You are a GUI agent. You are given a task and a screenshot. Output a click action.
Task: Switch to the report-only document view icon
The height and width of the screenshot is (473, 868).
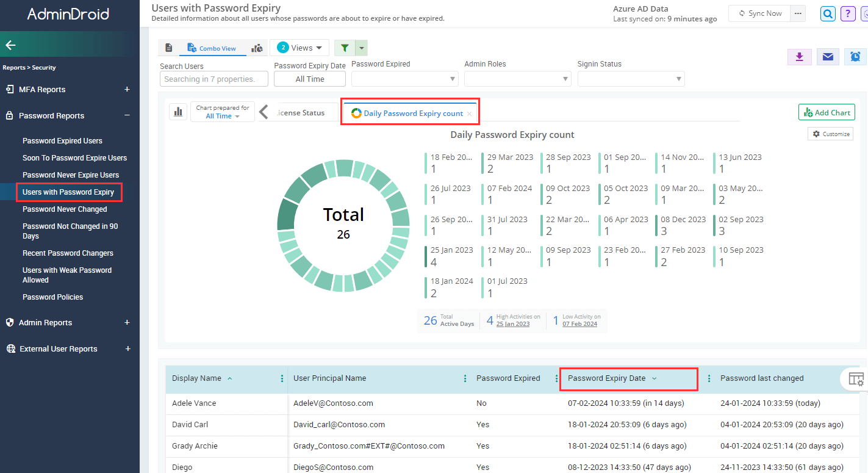pyautogui.click(x=169, y=48)
